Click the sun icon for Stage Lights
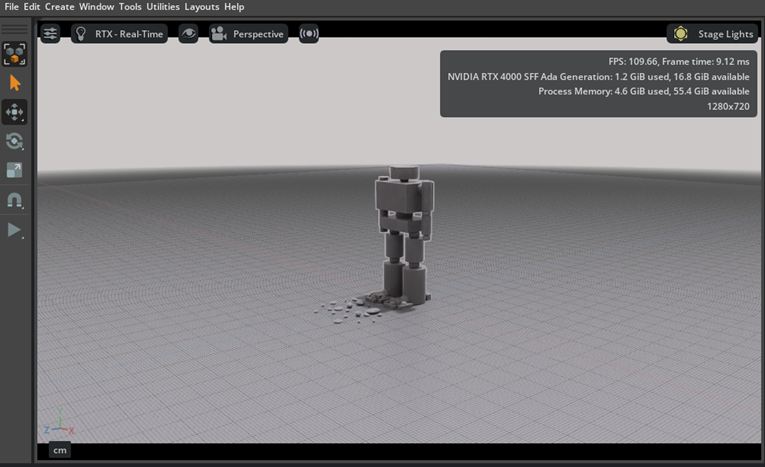The height and width of the screenshot is (467, 765). click(x=681, y=34)
